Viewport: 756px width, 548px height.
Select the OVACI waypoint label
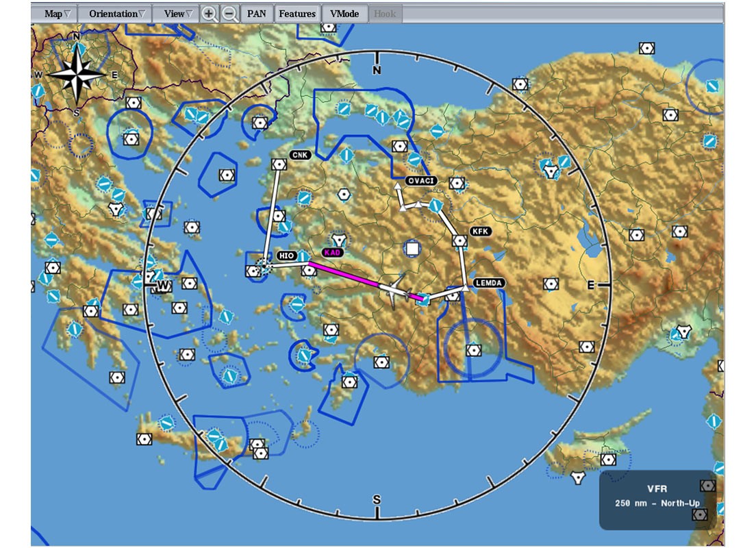pos(421,180)
